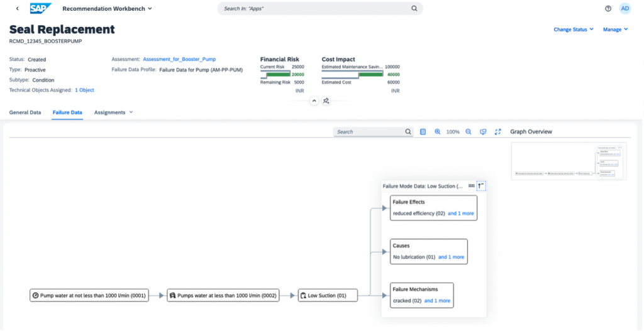Click the Failure Mode Data: Low Suction title
644x331 pixels.
point(423,186)
